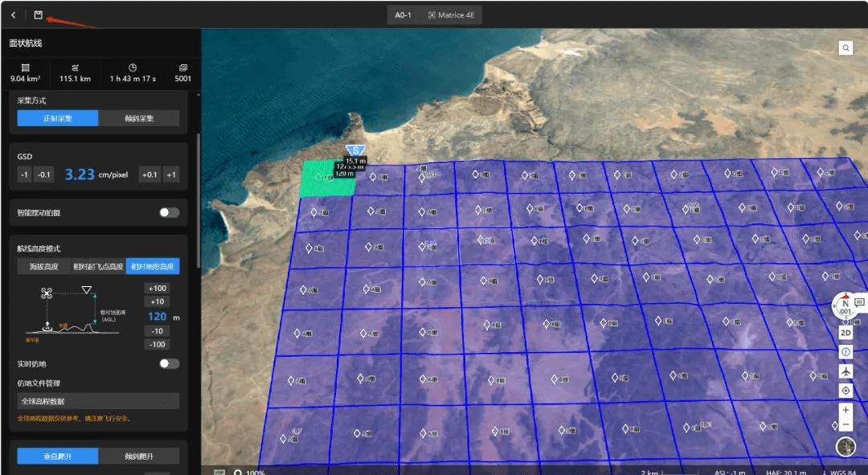Click the blue info circle icon
Viewport: 868px width, 475px height.
coord(845,352)
